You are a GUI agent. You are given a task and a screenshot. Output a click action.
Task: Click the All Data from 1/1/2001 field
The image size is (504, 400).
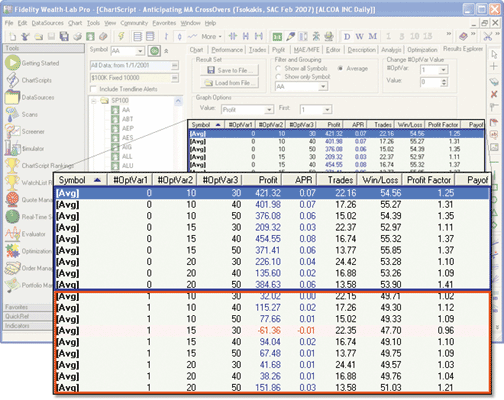click(130, 65)
